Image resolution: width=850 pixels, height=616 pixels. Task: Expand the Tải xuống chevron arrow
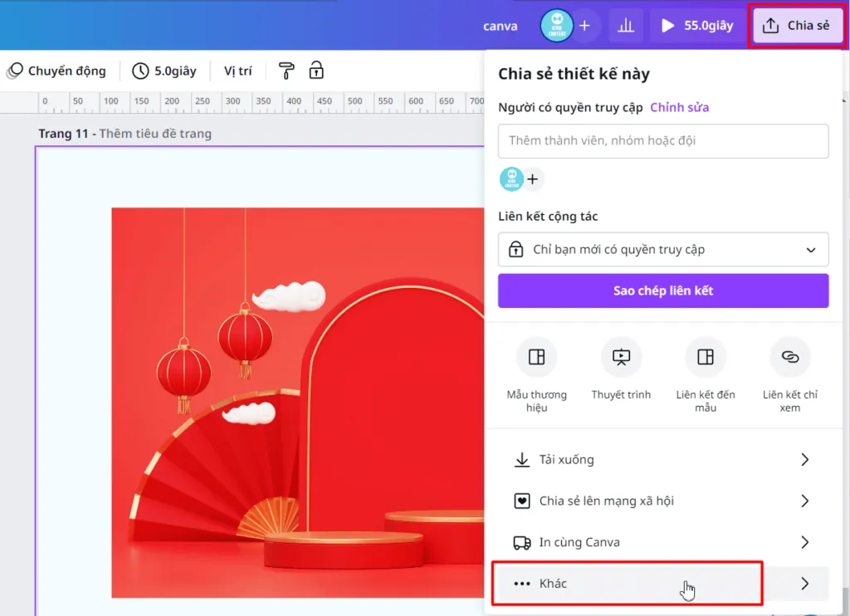pyautogui.click(x=805, y=460)
